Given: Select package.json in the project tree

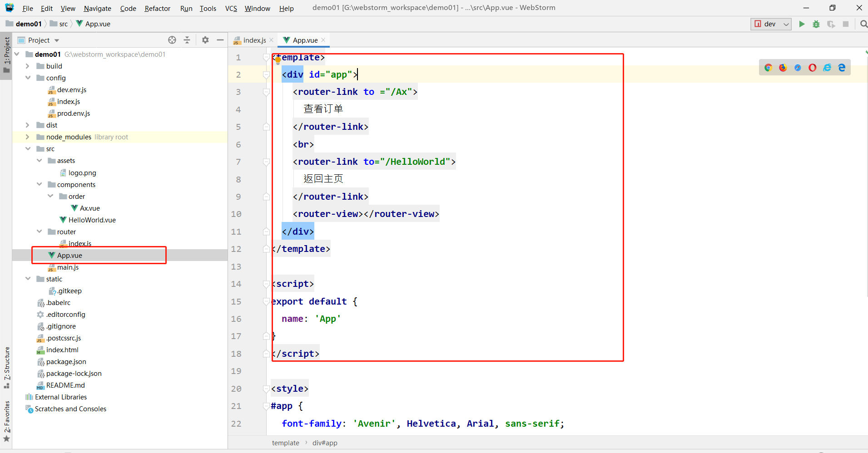Looking at the screenshot, I should pos(66,361).
